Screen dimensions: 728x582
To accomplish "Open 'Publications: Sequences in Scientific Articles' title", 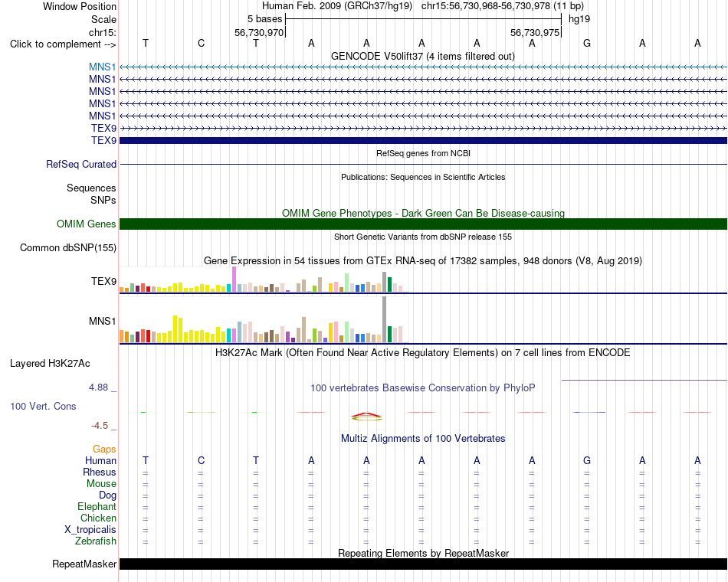I will (423, 177).
